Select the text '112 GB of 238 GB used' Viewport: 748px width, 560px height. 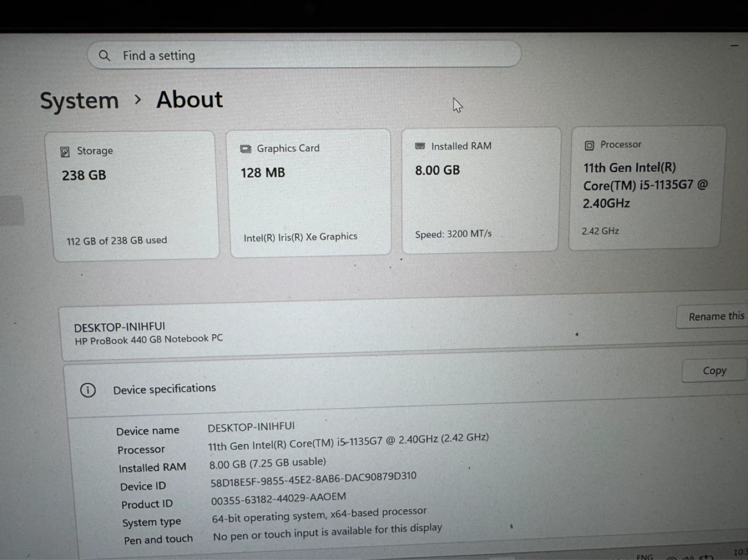point(117,241)
